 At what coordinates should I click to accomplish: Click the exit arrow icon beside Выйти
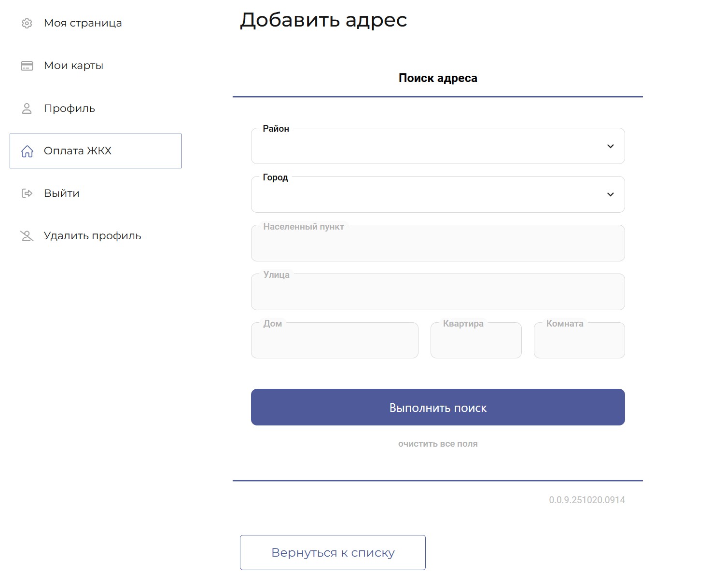(x=27, y=193)
